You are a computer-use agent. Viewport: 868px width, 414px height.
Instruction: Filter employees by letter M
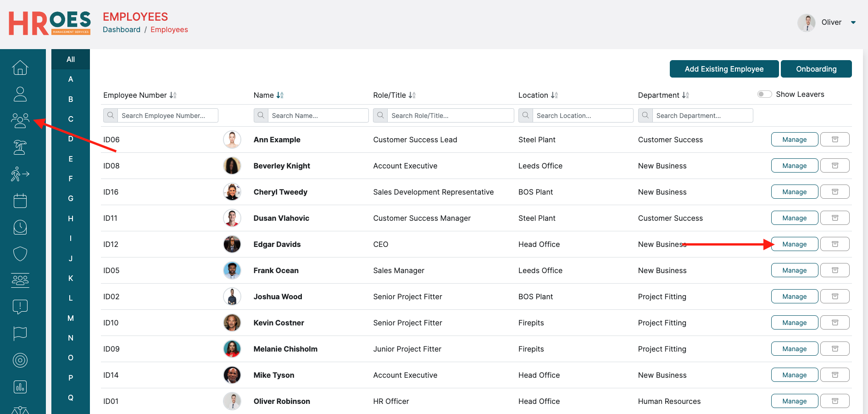click(x=71, y=318)
